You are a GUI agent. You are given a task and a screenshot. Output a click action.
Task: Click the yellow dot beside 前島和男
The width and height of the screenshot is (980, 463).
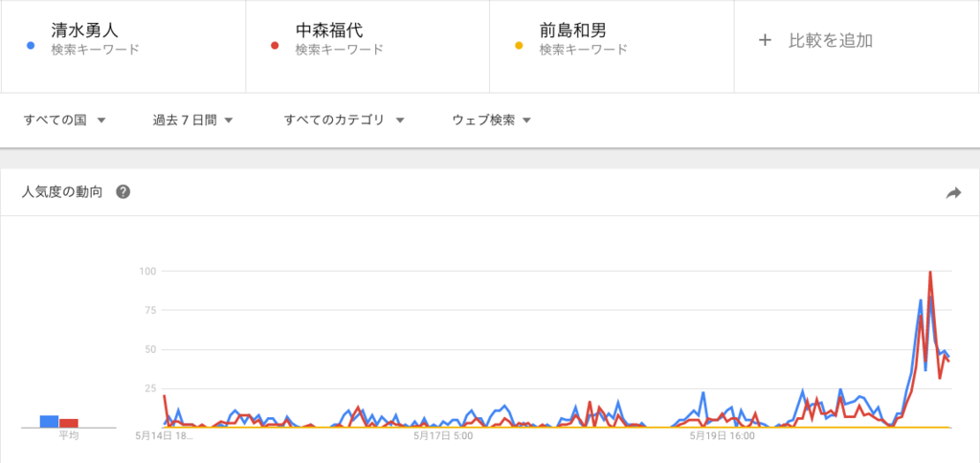pyautogui.click(x=520, y=45)
